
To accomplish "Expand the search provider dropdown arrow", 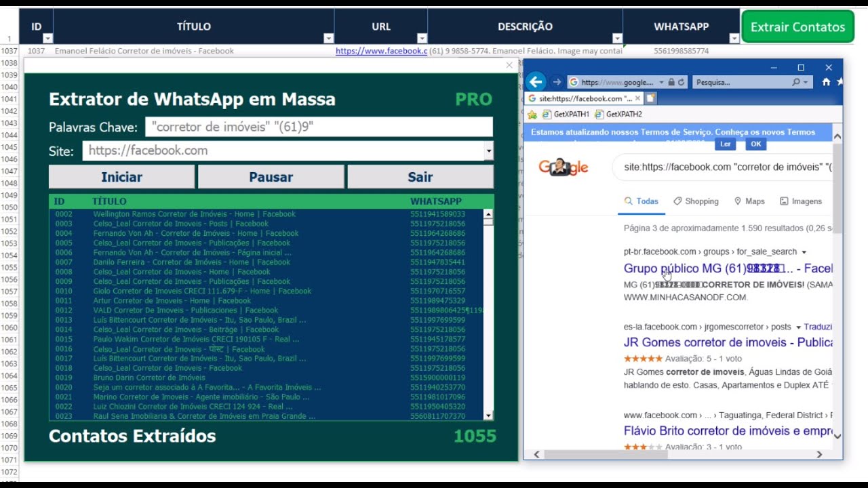I will pos(806,82).
